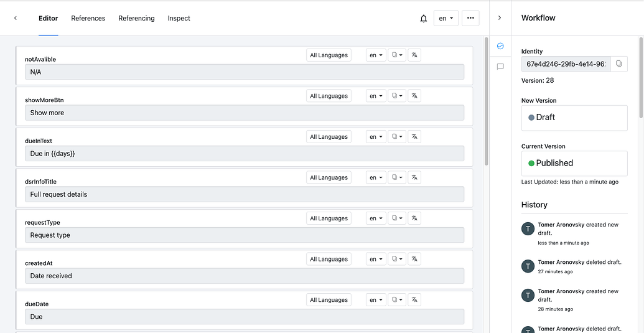Switch to the References tab

(x=88, y=18)
